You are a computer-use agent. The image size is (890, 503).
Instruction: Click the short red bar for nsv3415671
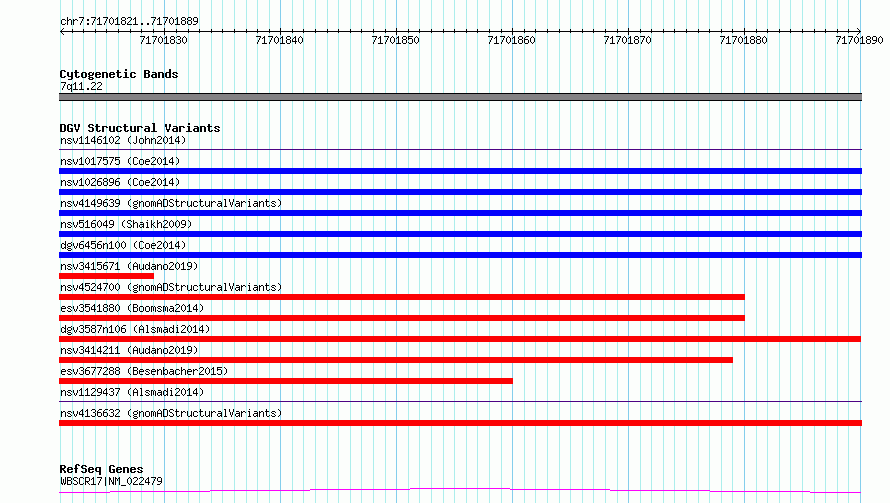106,276
